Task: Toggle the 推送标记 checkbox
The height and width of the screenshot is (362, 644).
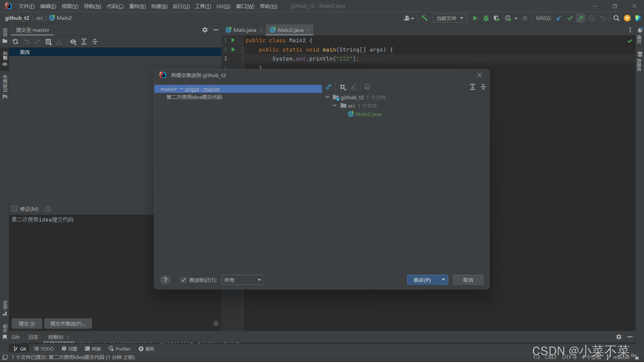Action: (183, 280)
